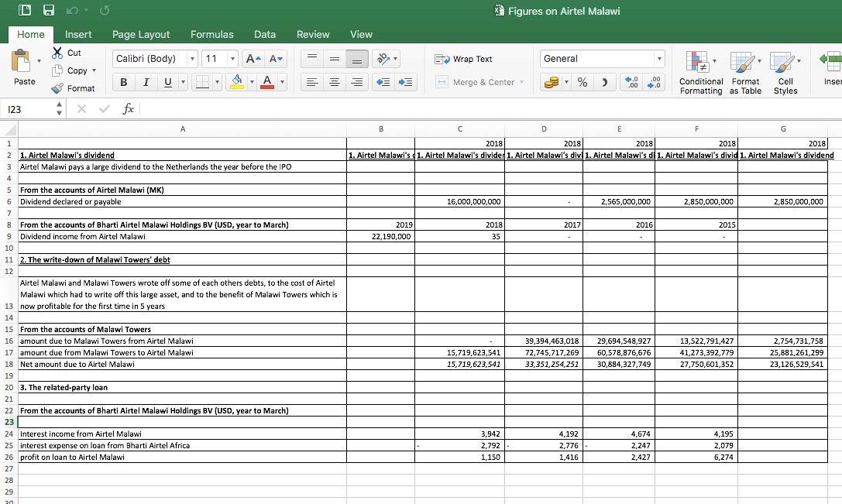Open the font color dropdown arrow
Image resolution: width=842 pixels, height=504 pixels.
coord(282,82)
